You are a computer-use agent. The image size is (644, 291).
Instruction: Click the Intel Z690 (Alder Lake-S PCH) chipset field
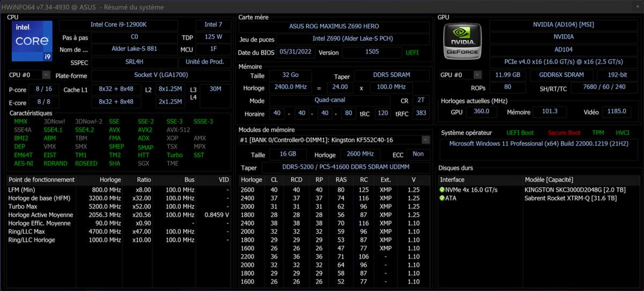coord(353,39)
